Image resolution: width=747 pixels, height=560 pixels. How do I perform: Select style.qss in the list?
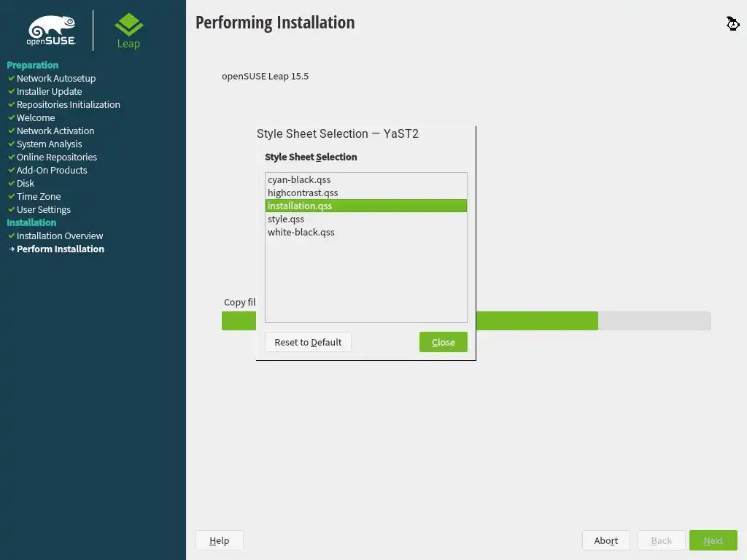(365, 219)
